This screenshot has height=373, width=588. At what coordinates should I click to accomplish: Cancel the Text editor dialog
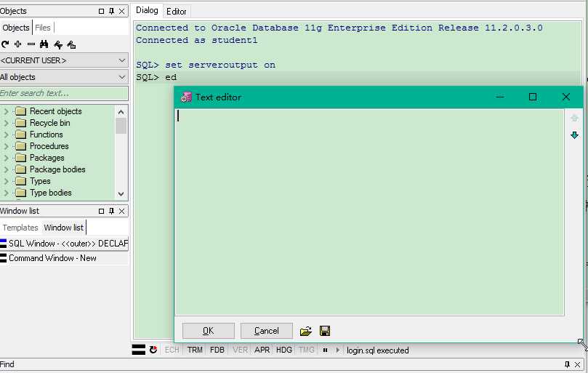(267, 331)
